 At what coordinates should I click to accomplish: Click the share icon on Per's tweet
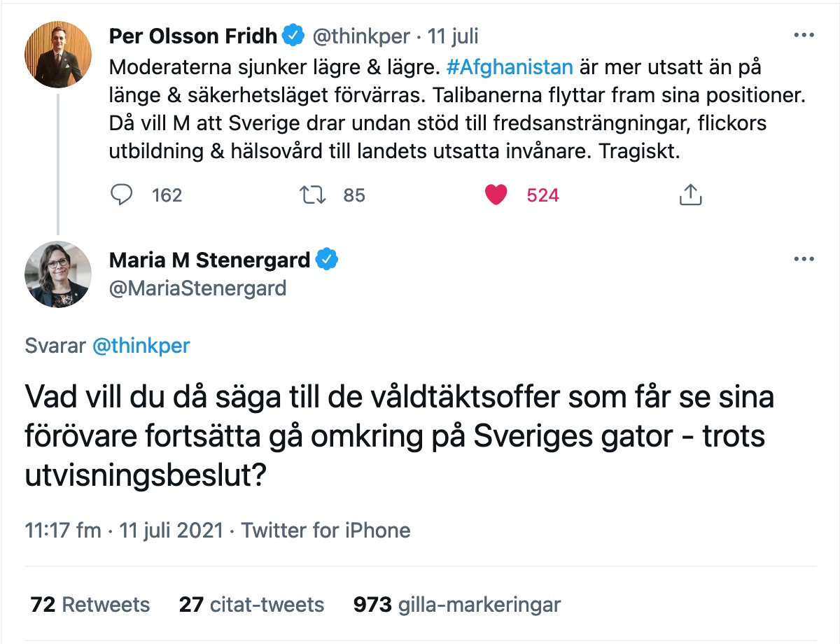[x=690, y=195]
